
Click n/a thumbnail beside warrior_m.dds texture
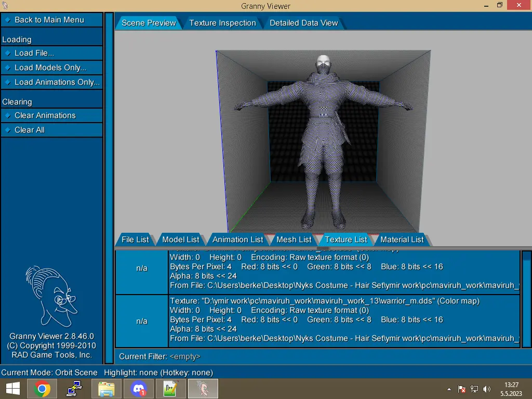(x=142, y=321)
